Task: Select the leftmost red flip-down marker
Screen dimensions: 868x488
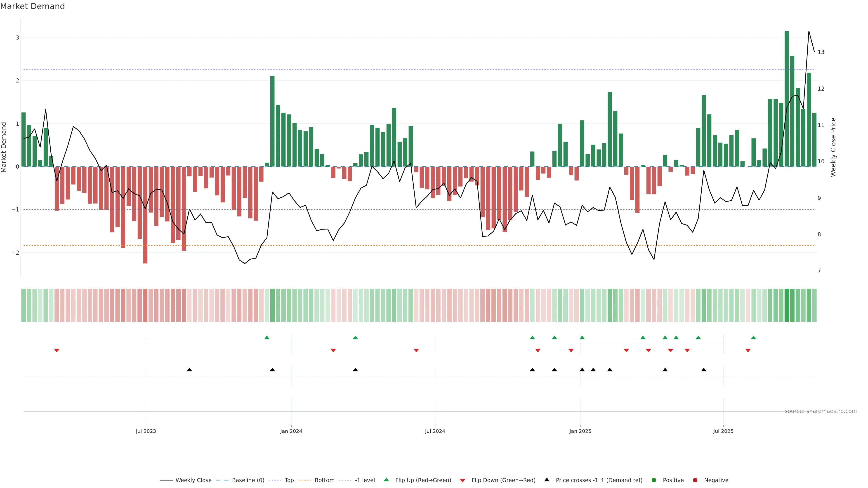Action: (x=57, y=351)
